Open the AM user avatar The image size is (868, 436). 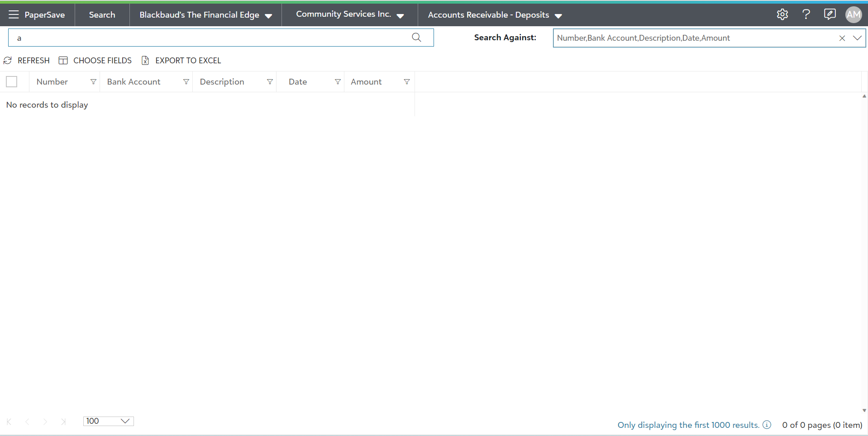853,14
